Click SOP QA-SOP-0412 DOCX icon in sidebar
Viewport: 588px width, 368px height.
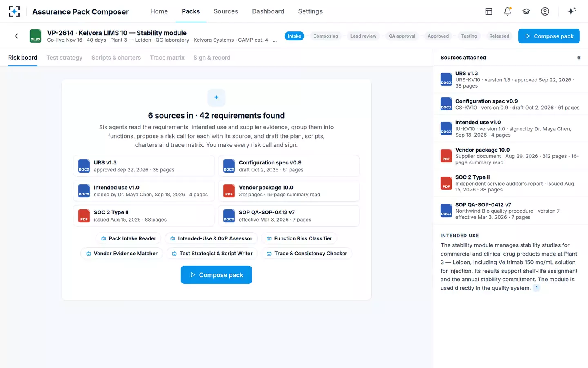(x=446, y=211)
